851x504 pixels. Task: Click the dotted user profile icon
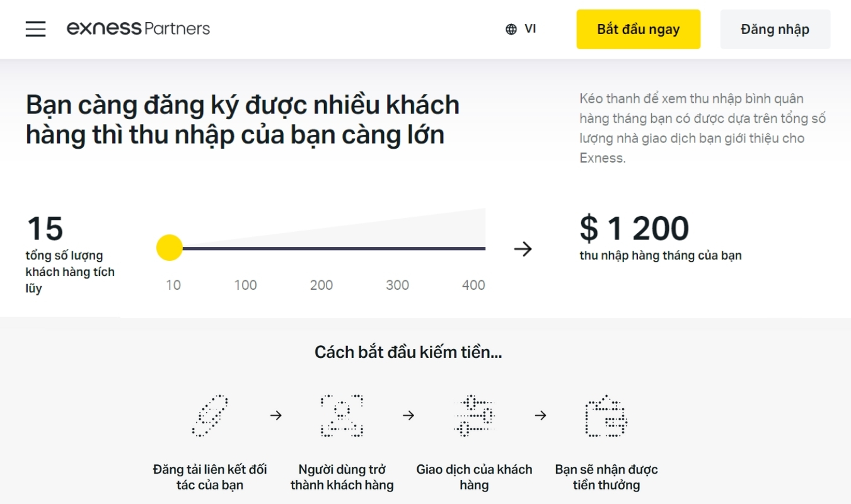pyautogui.click(x=342, y=416)
